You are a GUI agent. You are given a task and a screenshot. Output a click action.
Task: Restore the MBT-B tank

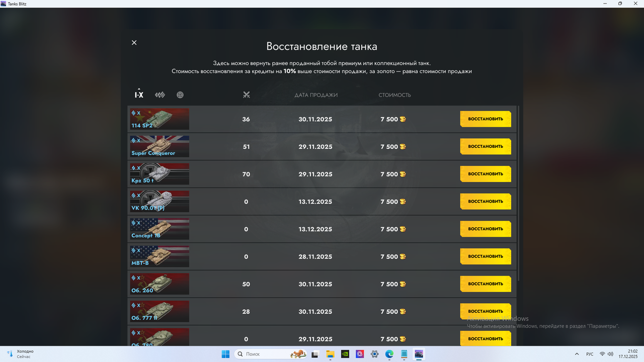click(x=486, y=256)
